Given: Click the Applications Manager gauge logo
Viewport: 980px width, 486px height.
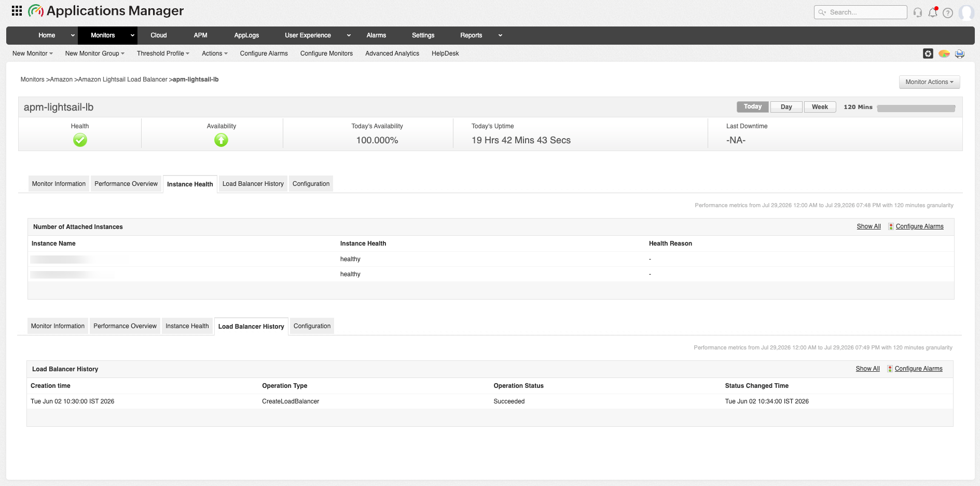Looking at the screenshot, I should [36, 10].
